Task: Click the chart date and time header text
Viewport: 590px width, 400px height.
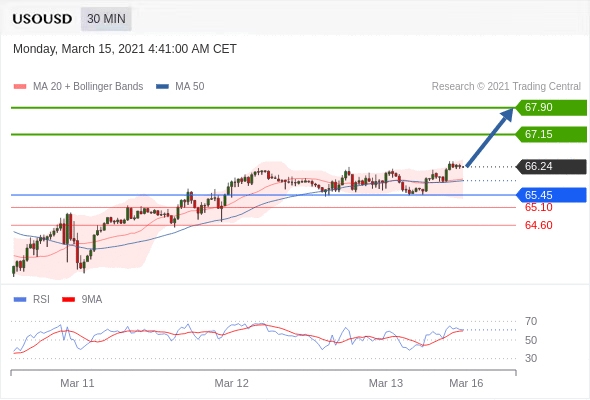Action: coord(125,49)
